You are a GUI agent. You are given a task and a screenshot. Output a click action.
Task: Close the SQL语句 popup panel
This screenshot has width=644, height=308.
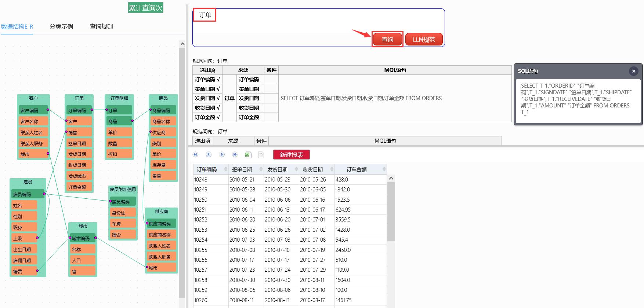(x=633, y=71)
